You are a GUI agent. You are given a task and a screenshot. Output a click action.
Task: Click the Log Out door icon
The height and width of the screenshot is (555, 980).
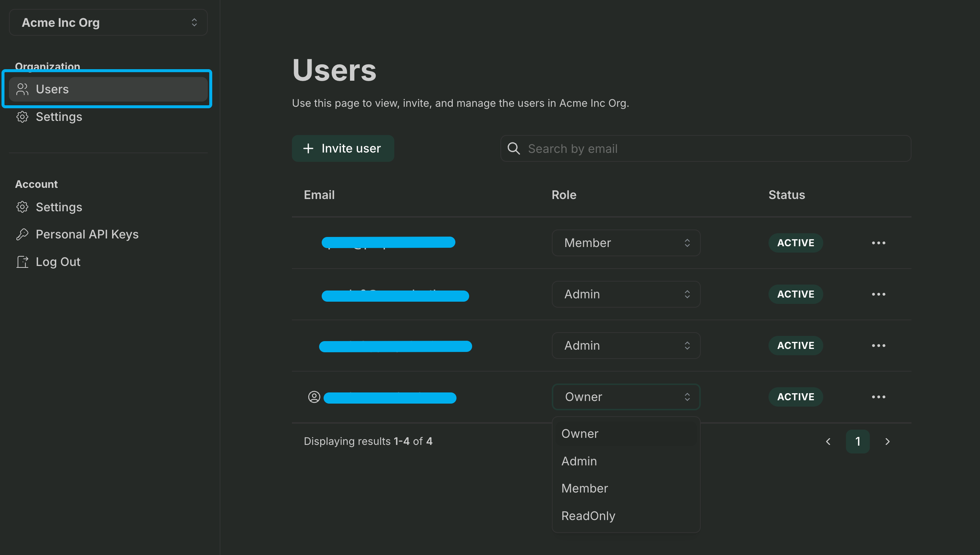pyautogui.click(x=22, y=262)
